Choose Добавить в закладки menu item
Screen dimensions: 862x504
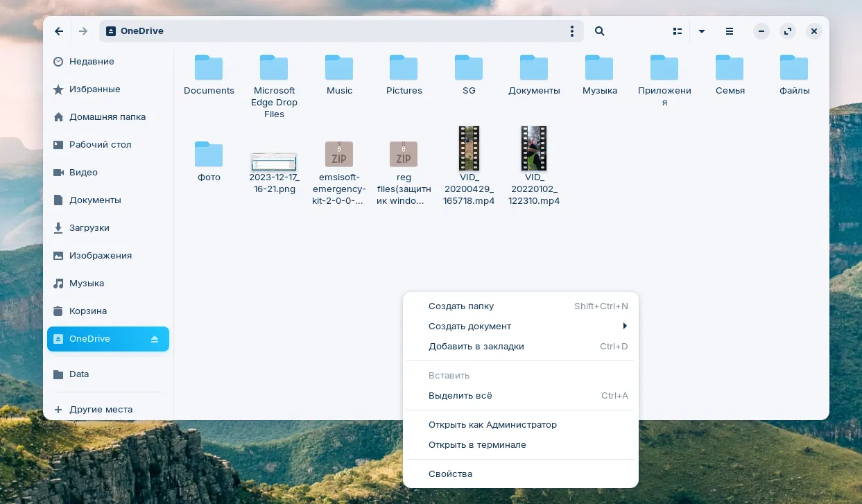coord(521,347)
